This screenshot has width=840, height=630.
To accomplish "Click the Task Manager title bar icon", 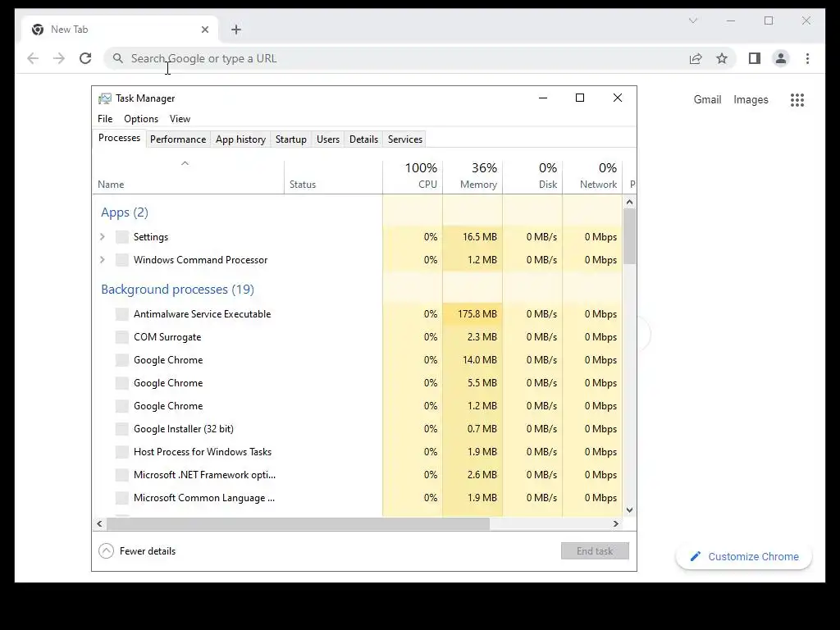I will point(104,98).
